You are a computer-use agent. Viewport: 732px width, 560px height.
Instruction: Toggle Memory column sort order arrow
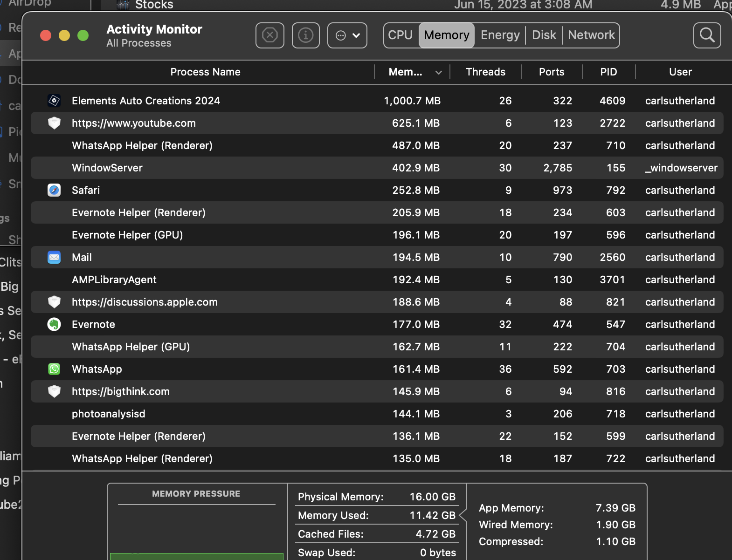(x=438, y=72)
